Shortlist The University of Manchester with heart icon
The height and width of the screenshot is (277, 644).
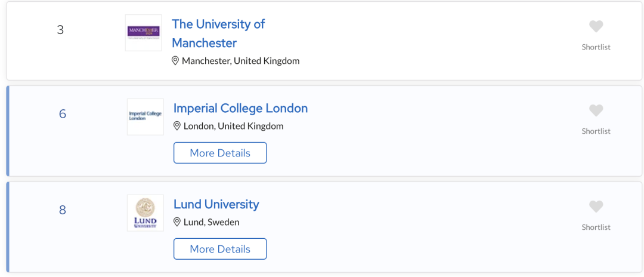point(596,27)
